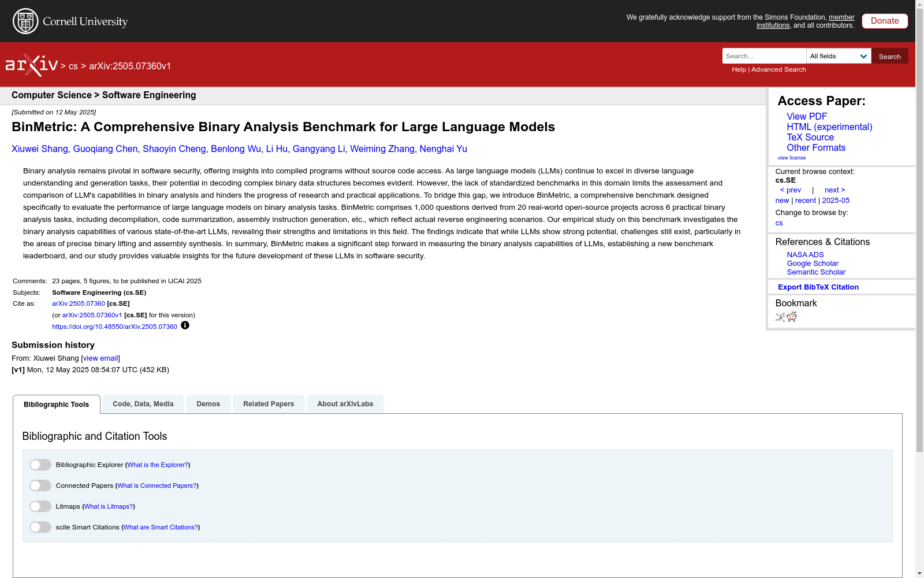Viewport: 924px width, 578px height.
Task: Bookmark paper with Reddit icon
Action: point(792,317)
